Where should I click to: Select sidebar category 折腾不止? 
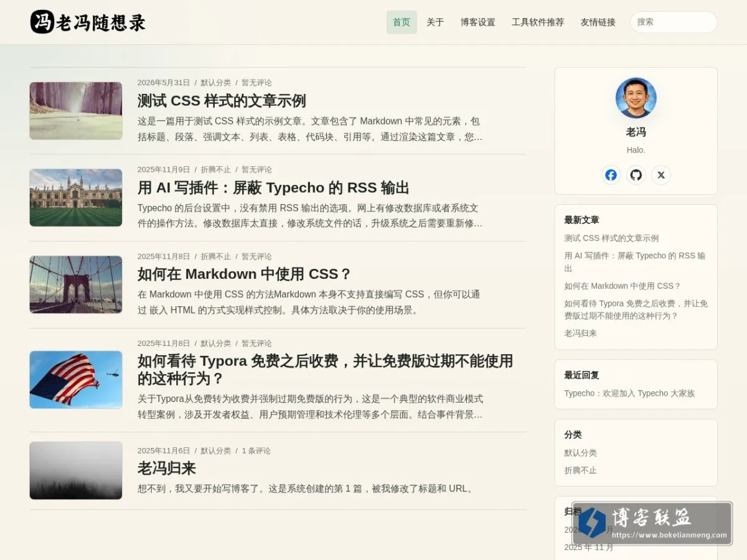[x=580, y=470]
